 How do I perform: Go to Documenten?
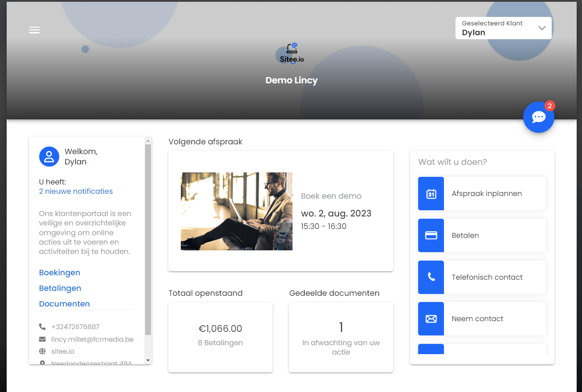(x=65, y=304)
